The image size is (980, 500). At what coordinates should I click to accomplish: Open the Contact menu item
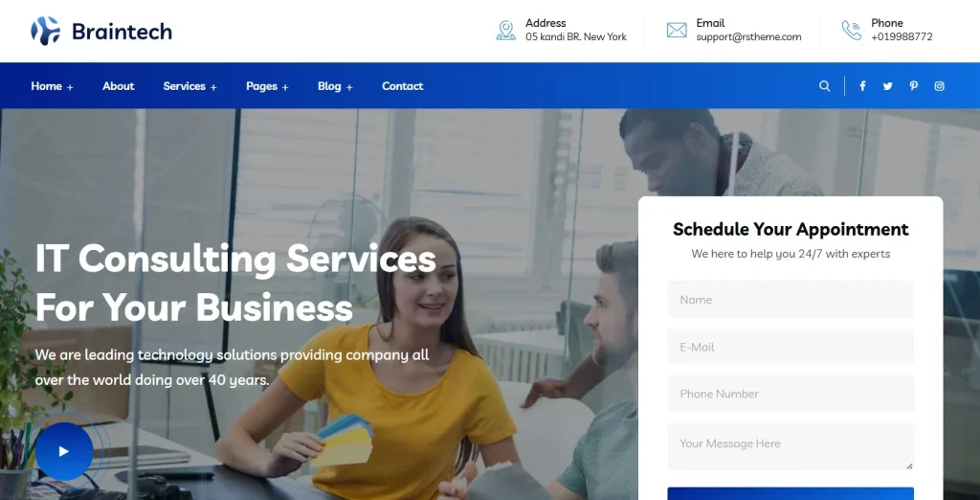(403, 86)
